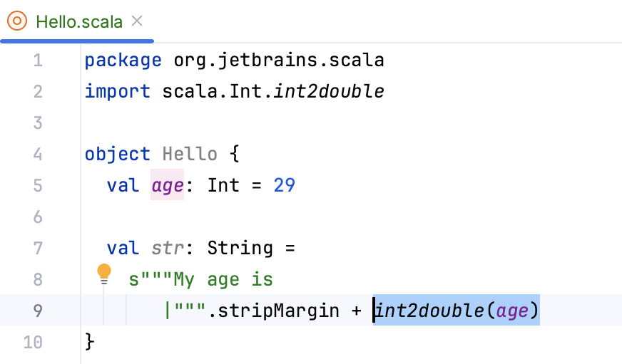
Task: Click line number 9 in the gutter
Action: 38,311
